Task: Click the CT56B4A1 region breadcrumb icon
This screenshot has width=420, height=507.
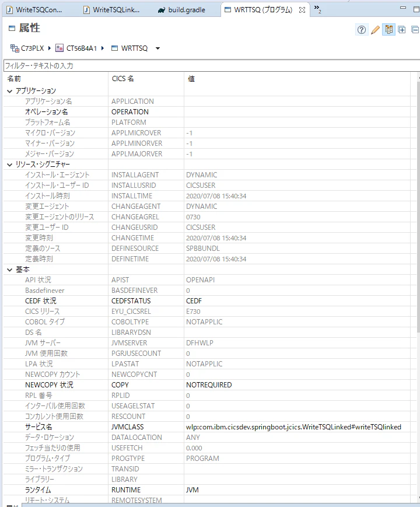Action: pyautogui.click(x=60, y=48)
